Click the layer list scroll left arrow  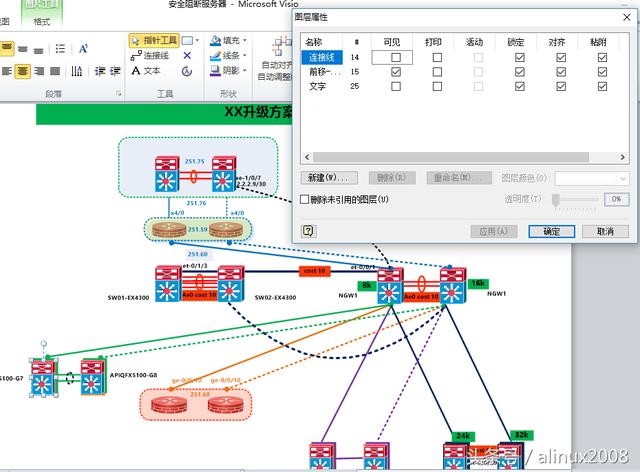[307, 157]
